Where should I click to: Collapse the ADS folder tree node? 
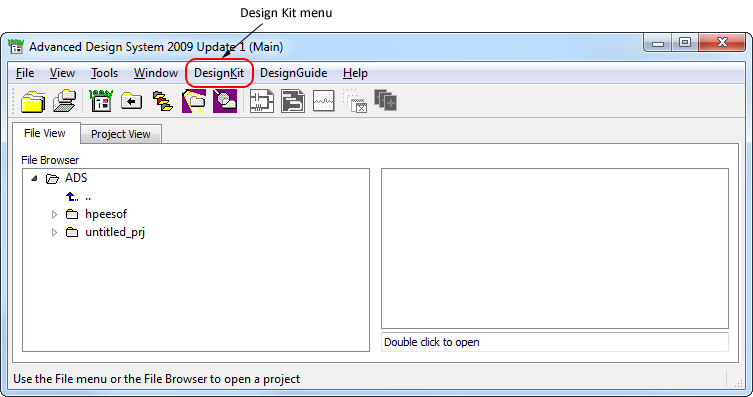click(34, 178)
